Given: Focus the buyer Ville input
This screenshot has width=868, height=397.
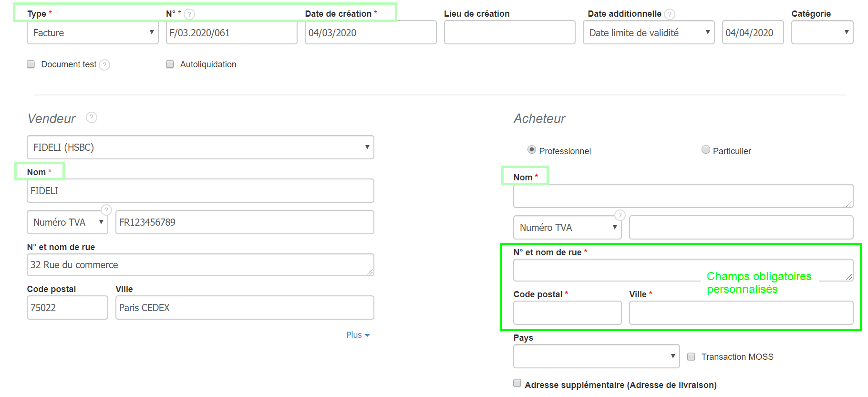Looking at the screenshot, I should coord(741,313).
